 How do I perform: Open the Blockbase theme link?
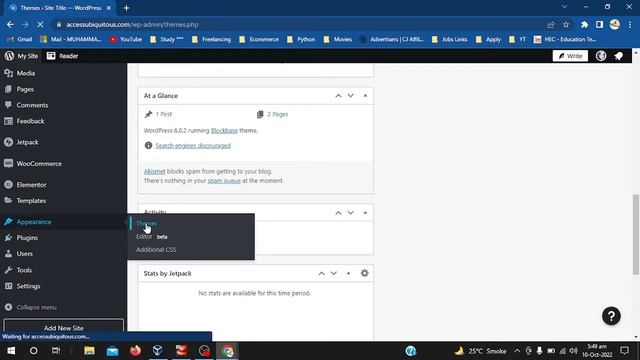click(224, 131)
